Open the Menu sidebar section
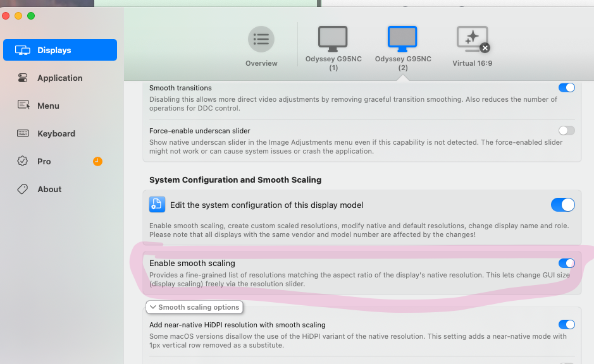This screenshot has height=364, width=594. click(x=60, y=106)
